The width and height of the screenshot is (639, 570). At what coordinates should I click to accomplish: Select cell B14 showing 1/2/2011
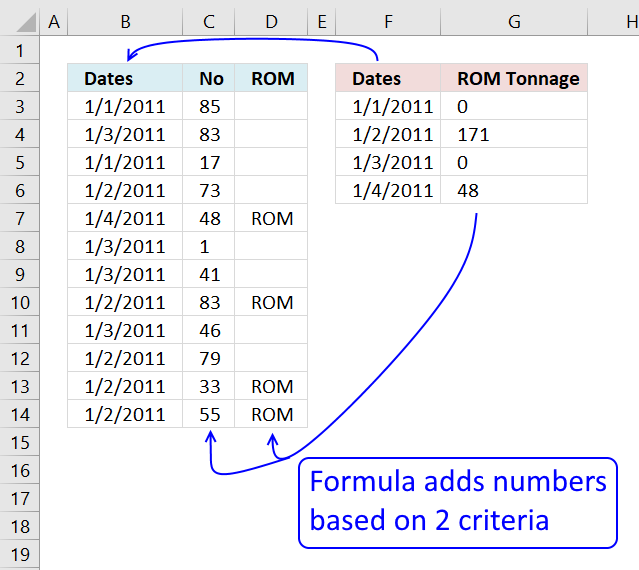(125, 414)
